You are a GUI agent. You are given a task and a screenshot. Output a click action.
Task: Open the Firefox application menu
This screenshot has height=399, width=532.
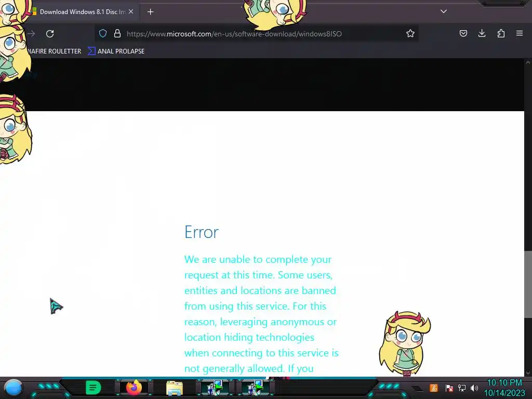[520, 33]
